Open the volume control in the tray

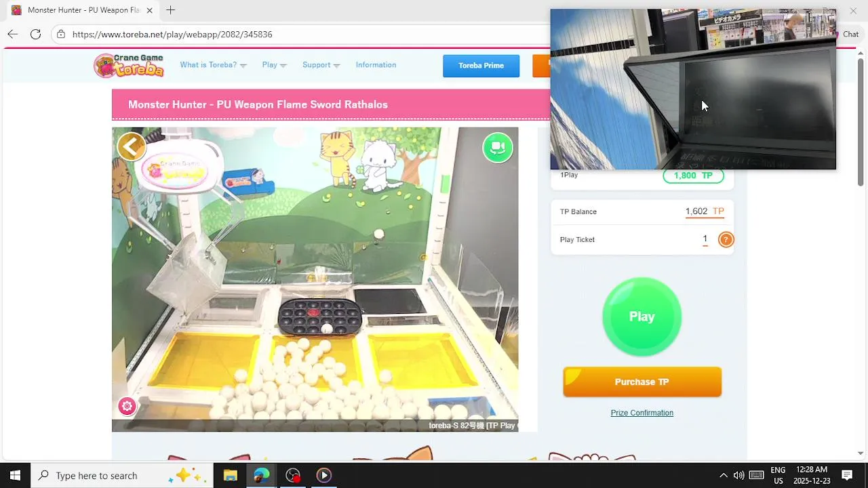(738, 475)
